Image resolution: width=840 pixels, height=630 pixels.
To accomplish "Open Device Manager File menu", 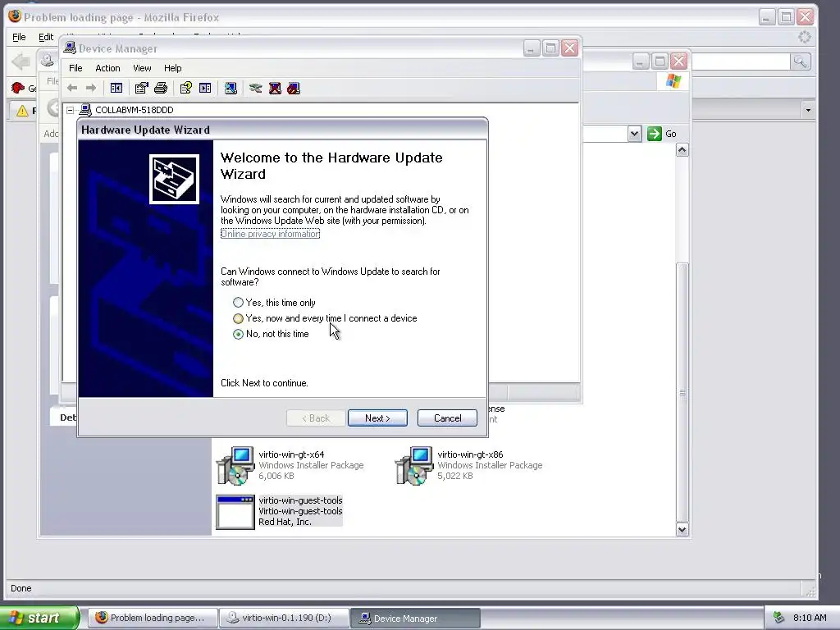I will pos(75,68).
